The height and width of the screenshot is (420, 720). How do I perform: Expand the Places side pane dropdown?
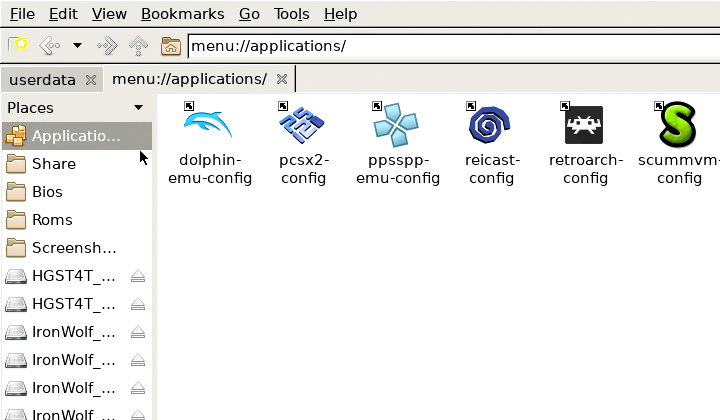tap(138, 108)
